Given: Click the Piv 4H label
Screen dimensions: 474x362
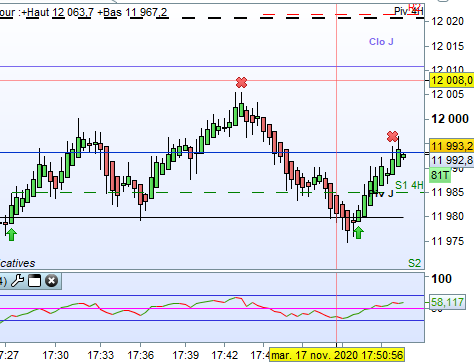Looking at the screenshot, I should [x=409, y=11].
